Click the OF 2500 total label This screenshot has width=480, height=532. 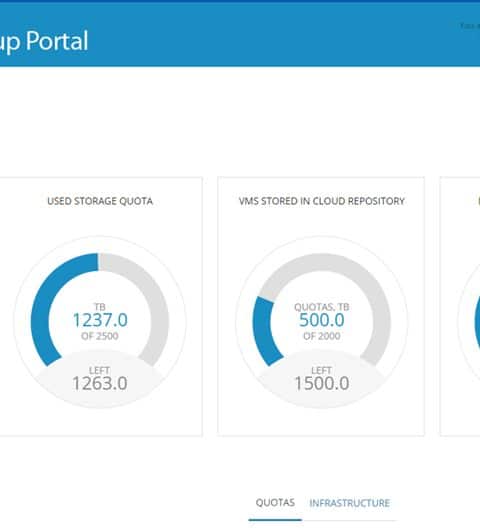click(100, 336)
